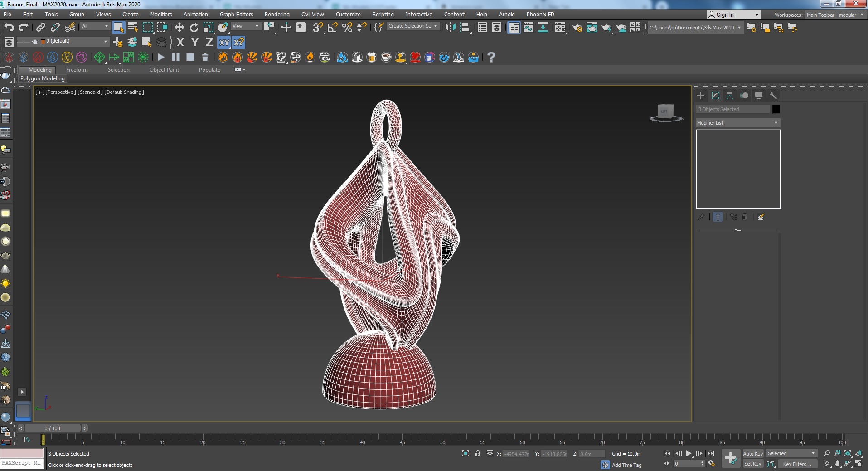Click the Key Filters button
The height and width of the screenshot is (471, 868).
797,464
